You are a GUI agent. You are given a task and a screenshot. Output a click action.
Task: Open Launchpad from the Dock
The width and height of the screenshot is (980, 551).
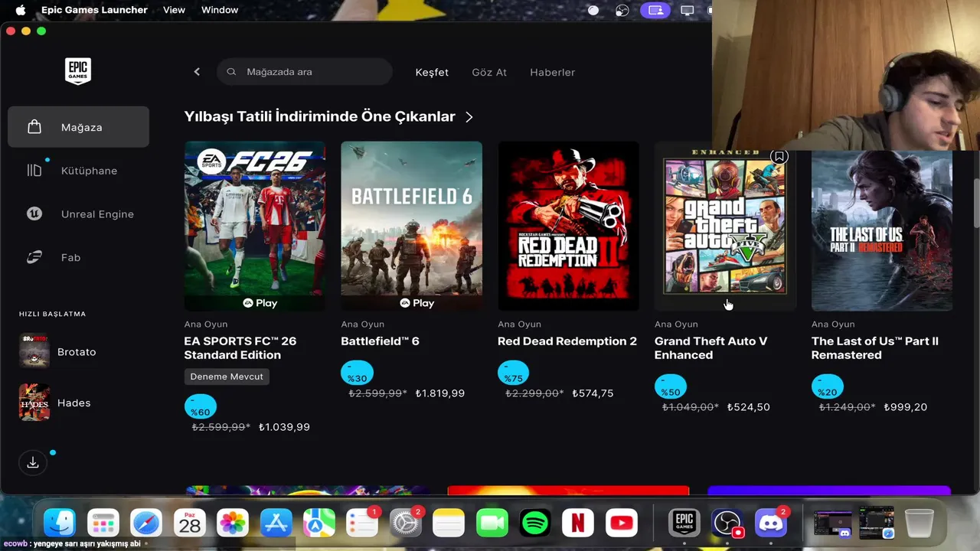[x=103, y=523]
